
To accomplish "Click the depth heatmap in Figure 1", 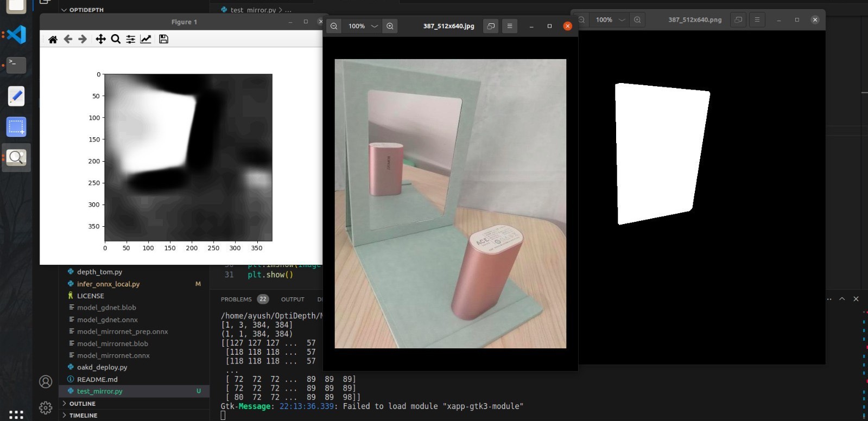I will [x=188, y=157].
